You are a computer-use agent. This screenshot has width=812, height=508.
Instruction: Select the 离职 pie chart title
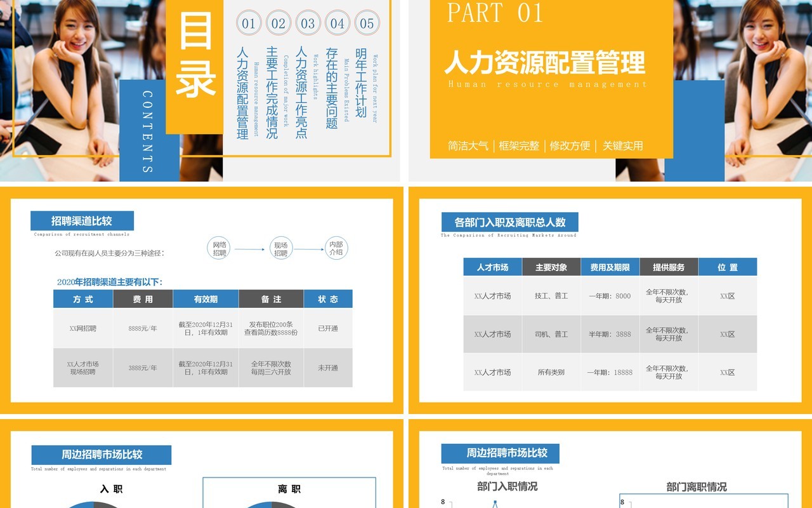click(x=289, y=489)
